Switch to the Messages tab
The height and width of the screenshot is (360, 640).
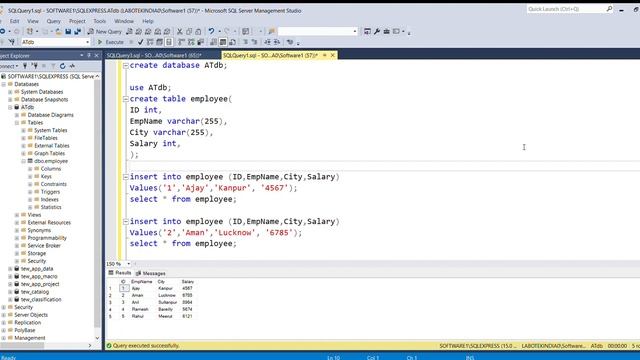pyautogui.click(x=151, y=273)
